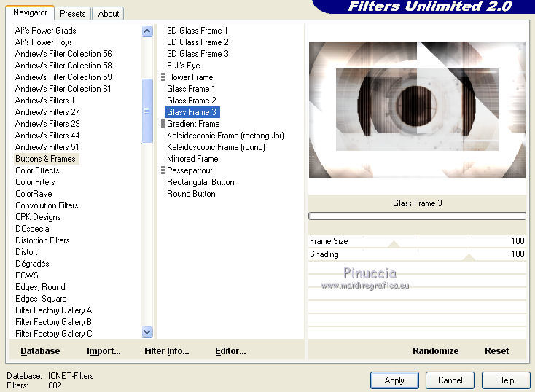Select Alf's Power Toys category

[44, 42]
